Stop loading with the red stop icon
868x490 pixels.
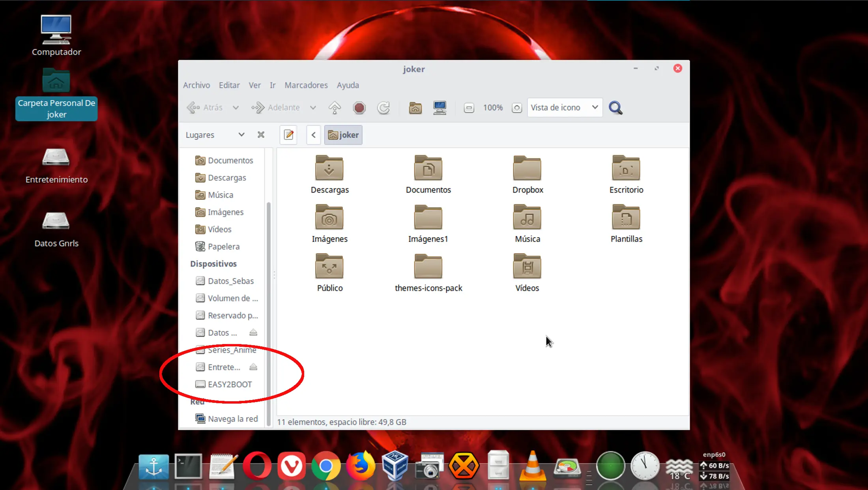point(359,107)
